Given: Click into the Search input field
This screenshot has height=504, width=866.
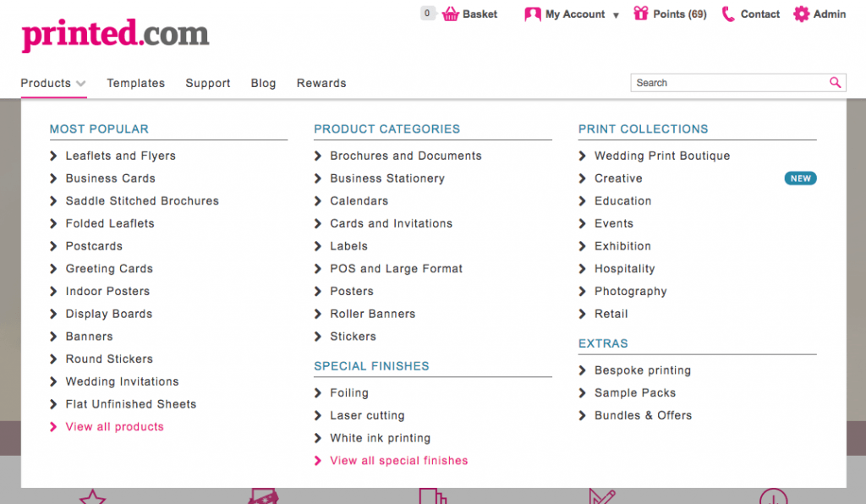Looking at the screenshot, I should [727, 83].
